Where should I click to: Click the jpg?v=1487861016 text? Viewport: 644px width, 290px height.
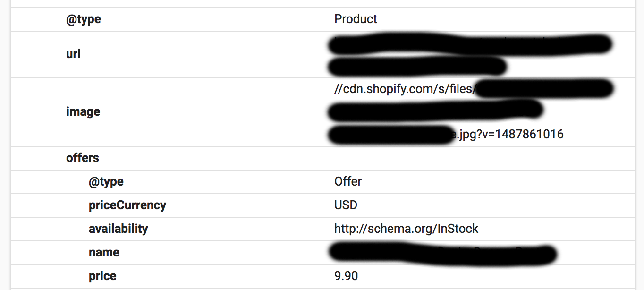click(x=510, y=135)
